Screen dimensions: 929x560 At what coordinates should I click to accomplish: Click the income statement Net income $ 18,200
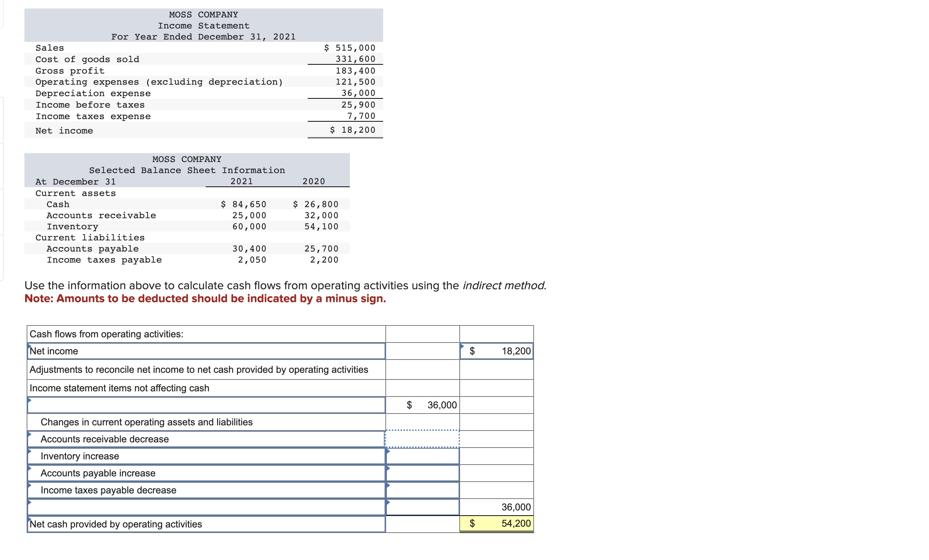click(352, 130)
